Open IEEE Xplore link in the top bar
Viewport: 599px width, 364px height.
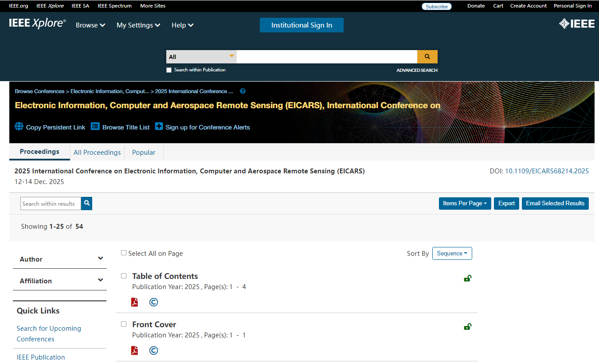pyautogui.click(x=50, y=6)
